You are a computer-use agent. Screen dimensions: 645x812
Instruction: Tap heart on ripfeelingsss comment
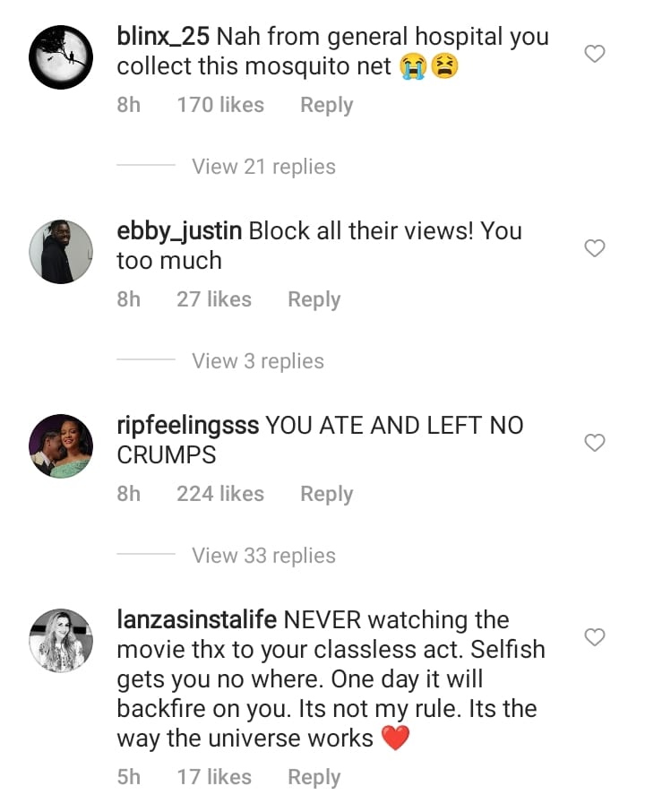pos(595,443)
